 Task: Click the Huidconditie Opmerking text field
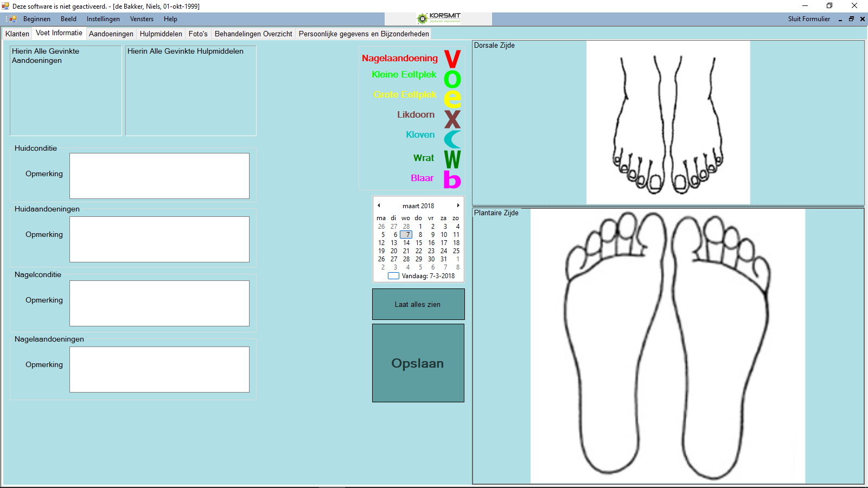point(159,176)
